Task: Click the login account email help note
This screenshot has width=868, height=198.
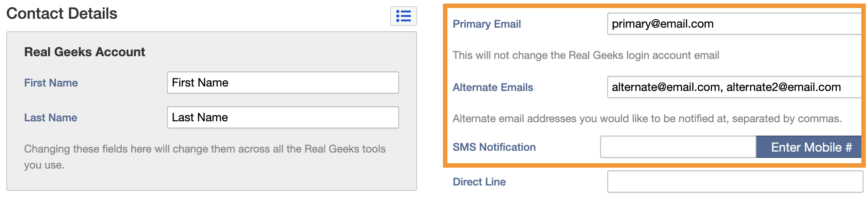Action: [586, 55]
